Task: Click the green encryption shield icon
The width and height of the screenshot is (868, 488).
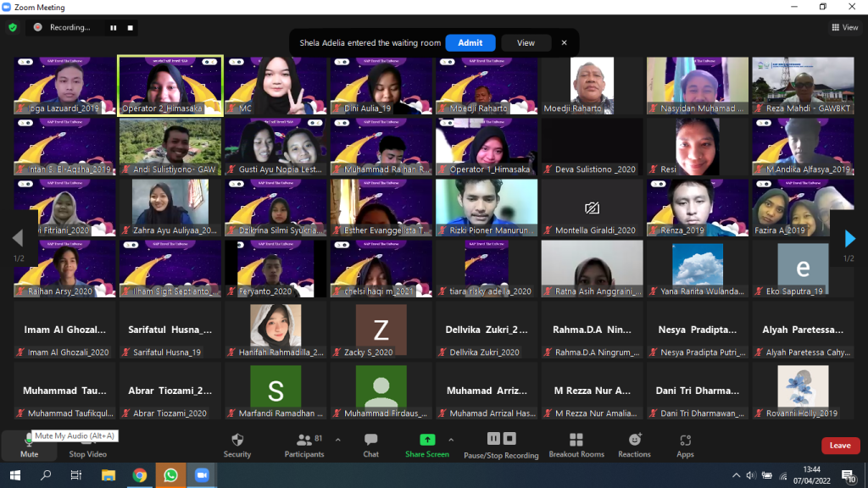Action: click(x=12, y=27)
